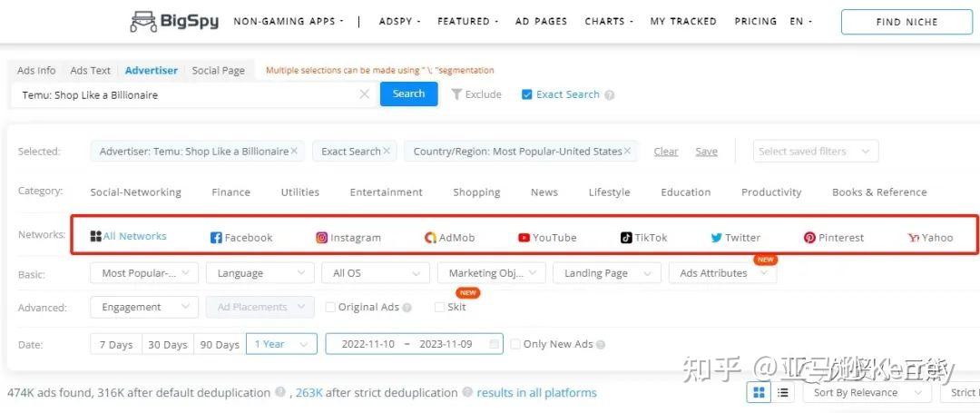Pick the TikTok network filter
The width and height of the screenshot is (980, 413).
coord(626,238)
